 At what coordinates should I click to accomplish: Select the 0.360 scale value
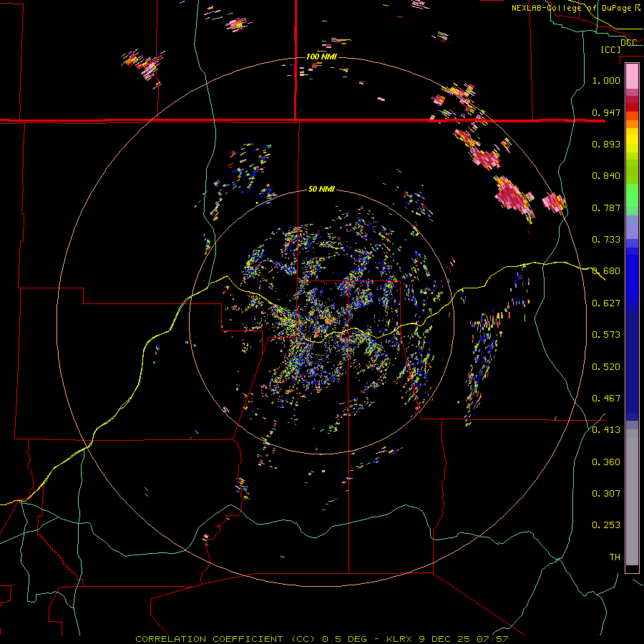tap(606, 462)
